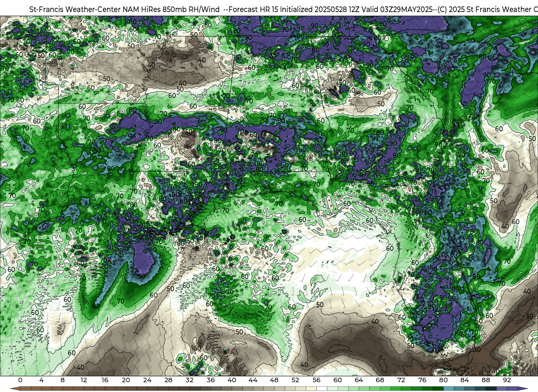Click the color bar label '28'
Image resolution: width=538 pixels, height=392 pixels.
pos(168,380)
